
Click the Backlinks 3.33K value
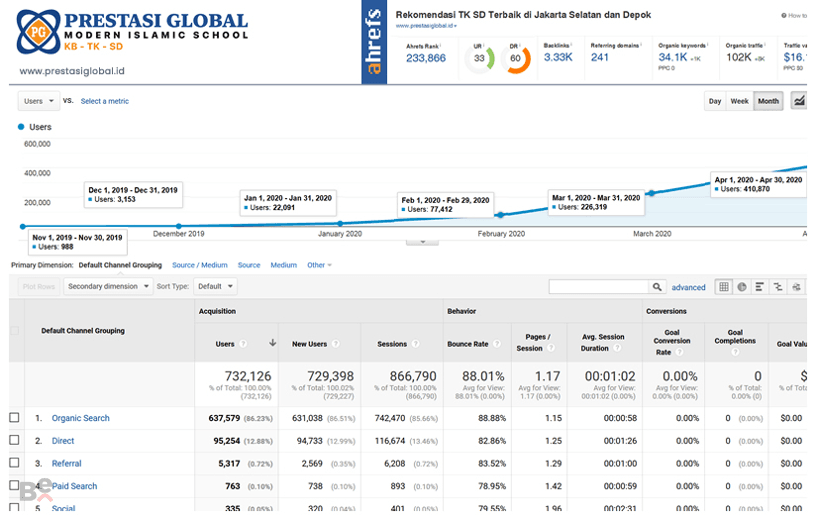pos(558,57)
